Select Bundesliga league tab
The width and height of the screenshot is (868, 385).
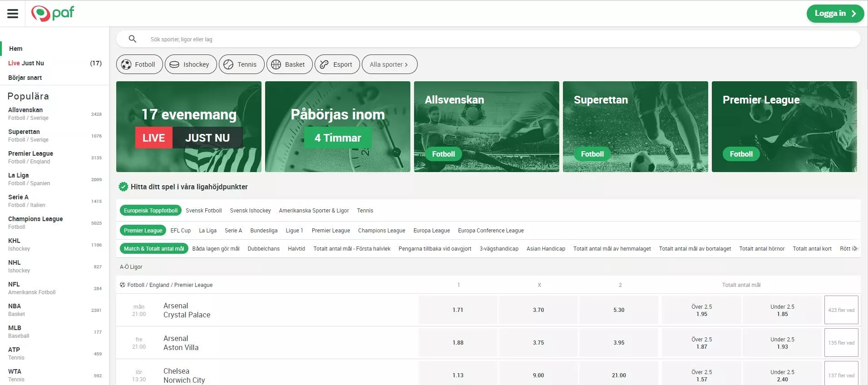click(x=264, y=231)
